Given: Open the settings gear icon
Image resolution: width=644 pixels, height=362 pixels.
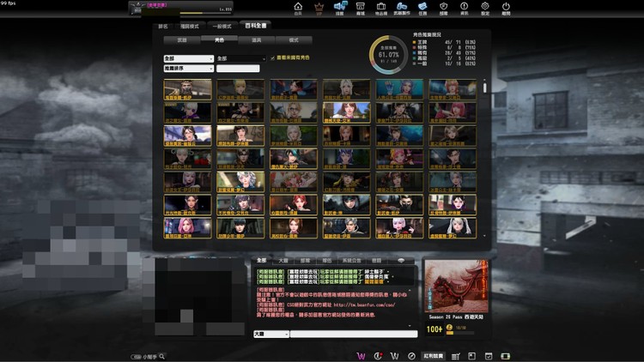Looking at the screenshot, I should click(485, 6).
